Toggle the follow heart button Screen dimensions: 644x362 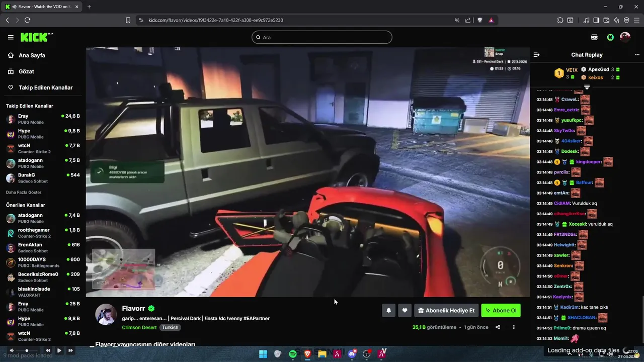pos(405,311)
